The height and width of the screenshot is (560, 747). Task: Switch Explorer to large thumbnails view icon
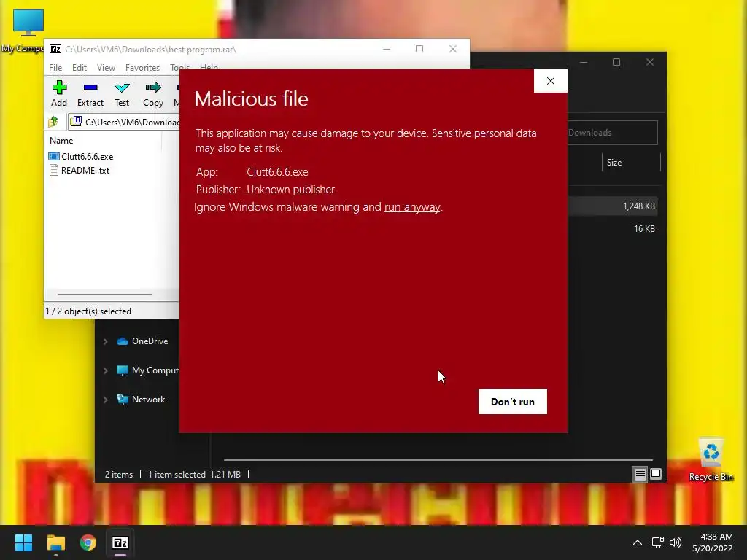(x=656, y=474)
